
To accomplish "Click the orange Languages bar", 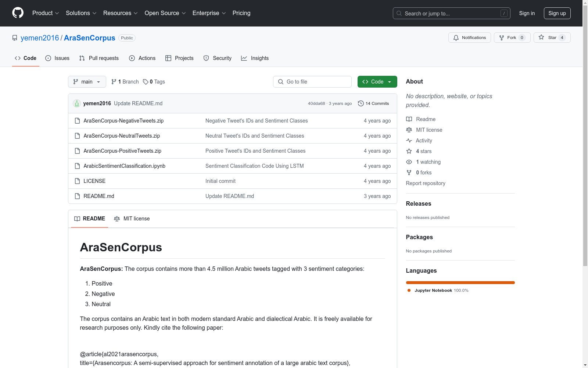I will [x=460, y=283].
